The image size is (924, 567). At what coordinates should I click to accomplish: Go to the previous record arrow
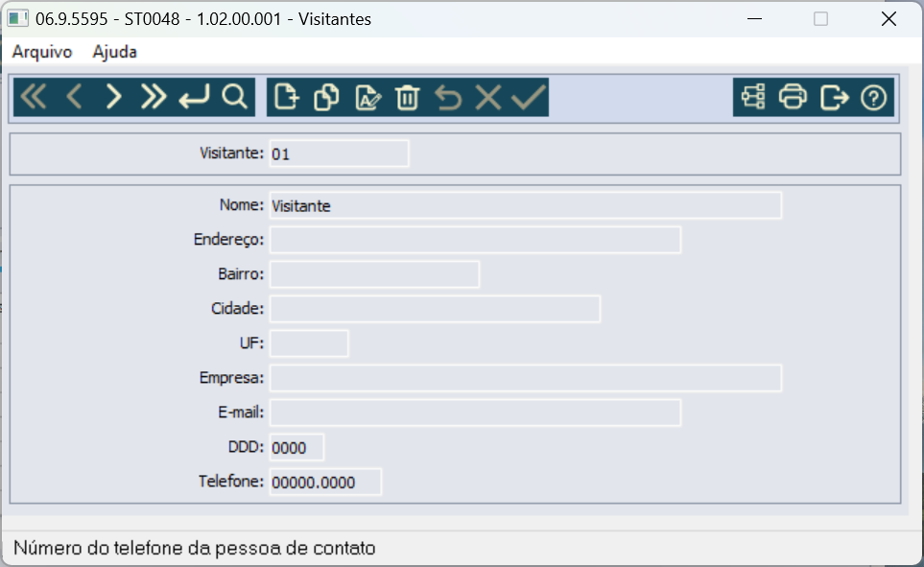click(74, 97)
